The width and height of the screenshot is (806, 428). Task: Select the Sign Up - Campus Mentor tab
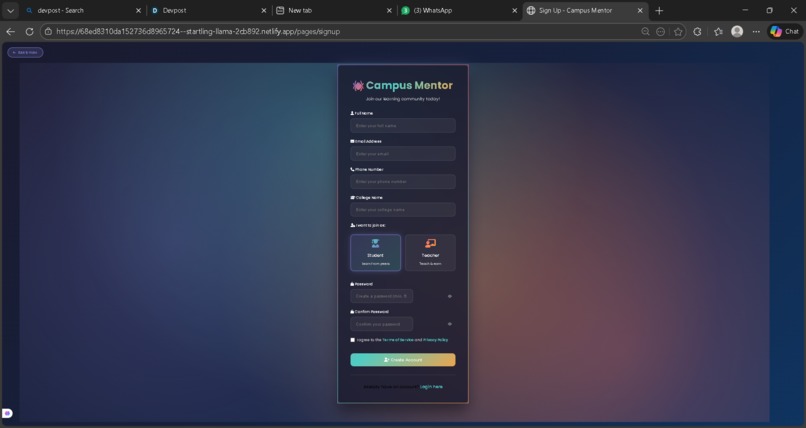point(585,10)
